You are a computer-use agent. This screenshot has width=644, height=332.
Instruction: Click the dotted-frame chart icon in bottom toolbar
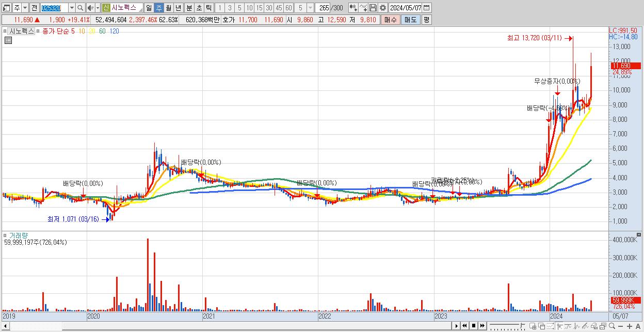550,326
